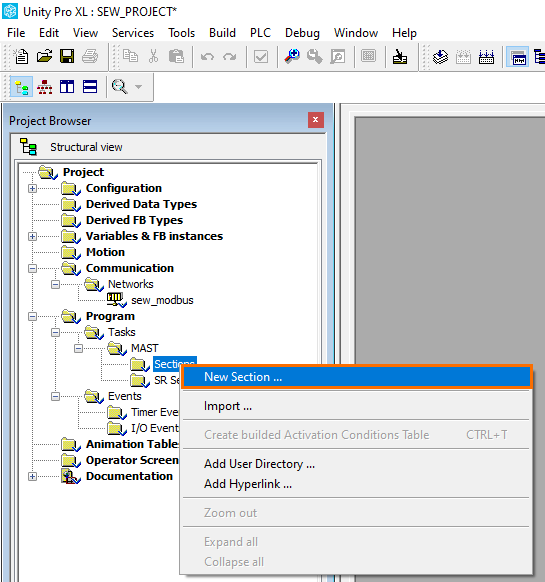Click the Open project folder icon
Screen dimensions: 545x582
[x=44, y=56]
